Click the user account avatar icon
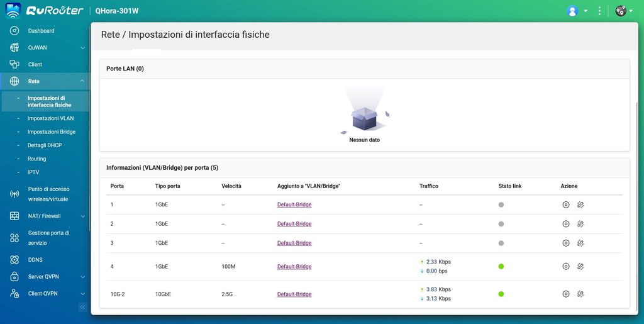644x324 pixels. 572,11
